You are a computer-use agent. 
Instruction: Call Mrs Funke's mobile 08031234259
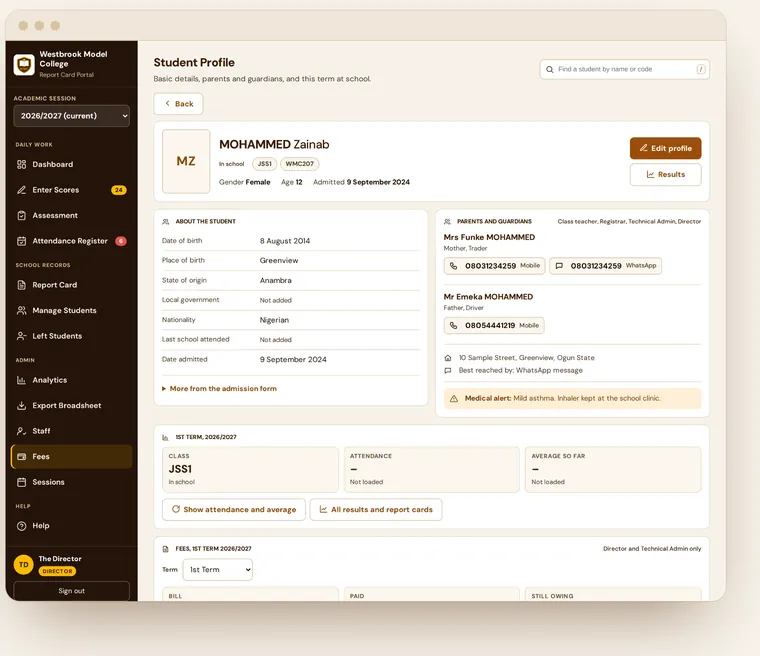click(x=494, y=266)
